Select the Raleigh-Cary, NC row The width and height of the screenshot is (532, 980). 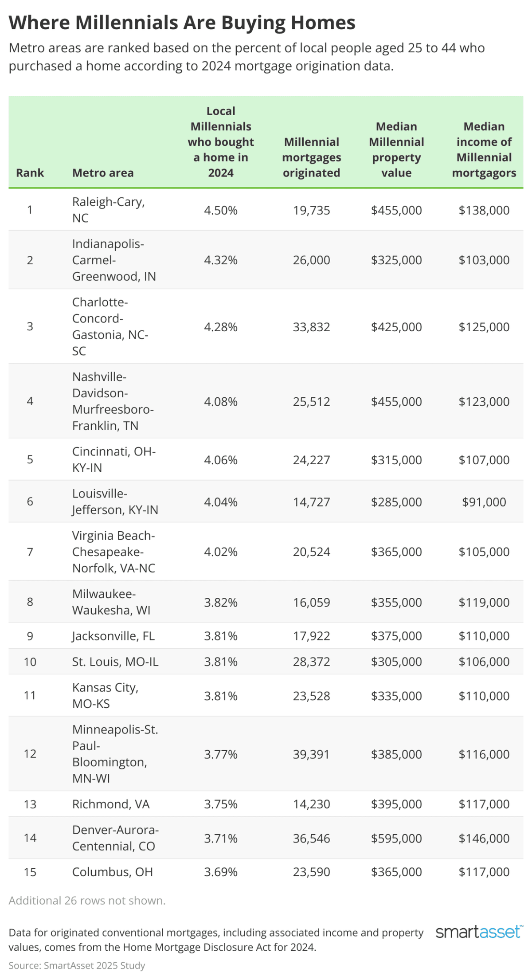266,210
